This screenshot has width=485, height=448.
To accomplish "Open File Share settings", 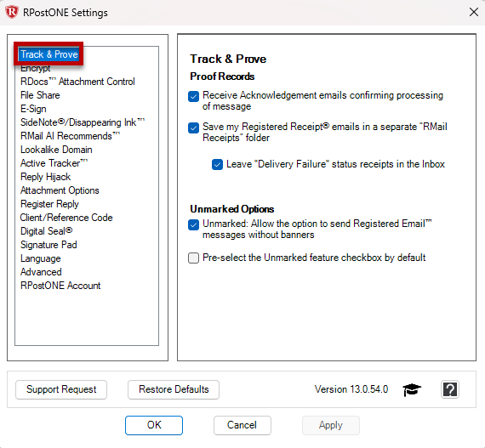I will (x=40, y=95).
